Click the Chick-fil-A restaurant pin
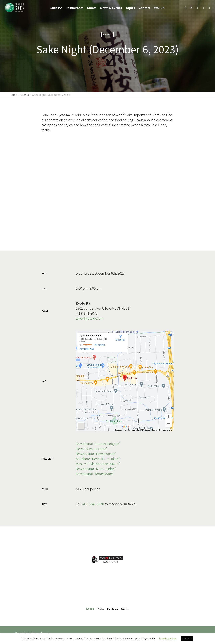215x644 pixels. coord(140,367)
